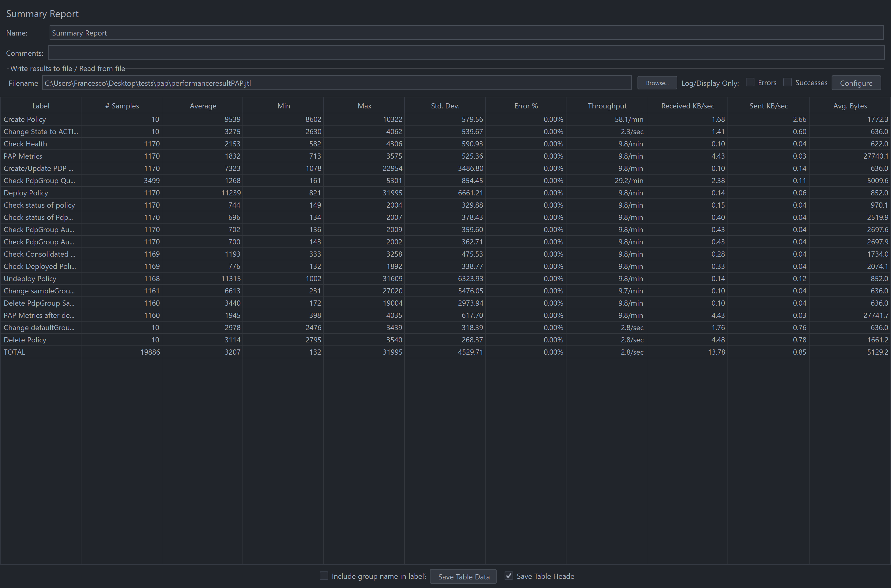Sort by Sent KB/sec column header

769,106
